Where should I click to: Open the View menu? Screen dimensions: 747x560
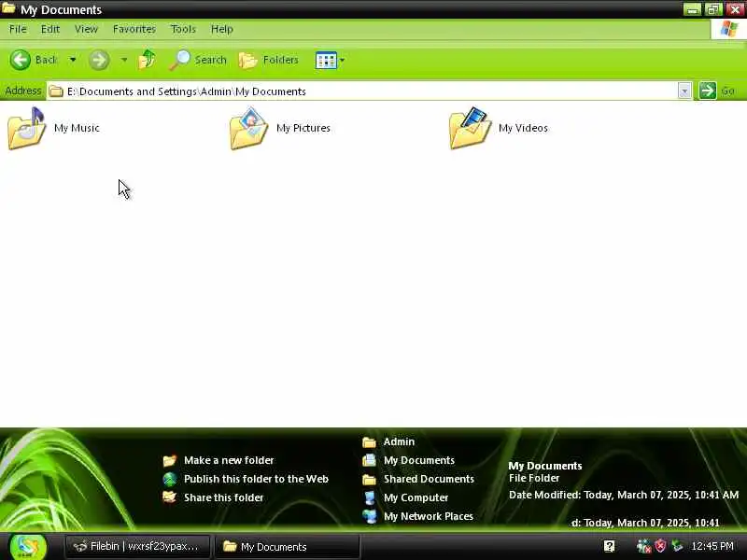tap(86, 29)
